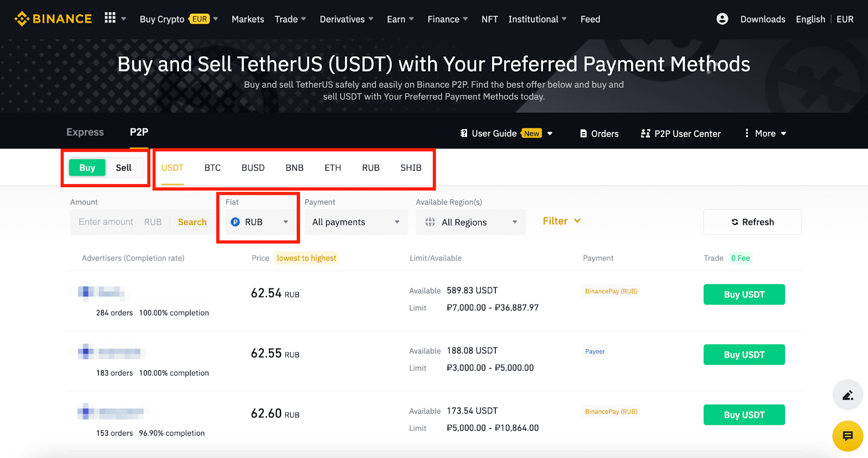Viewport: 868px width, 458px height.
Task: Click Buy USDT for 62.55 RUB offer
Action: (744, 354)
